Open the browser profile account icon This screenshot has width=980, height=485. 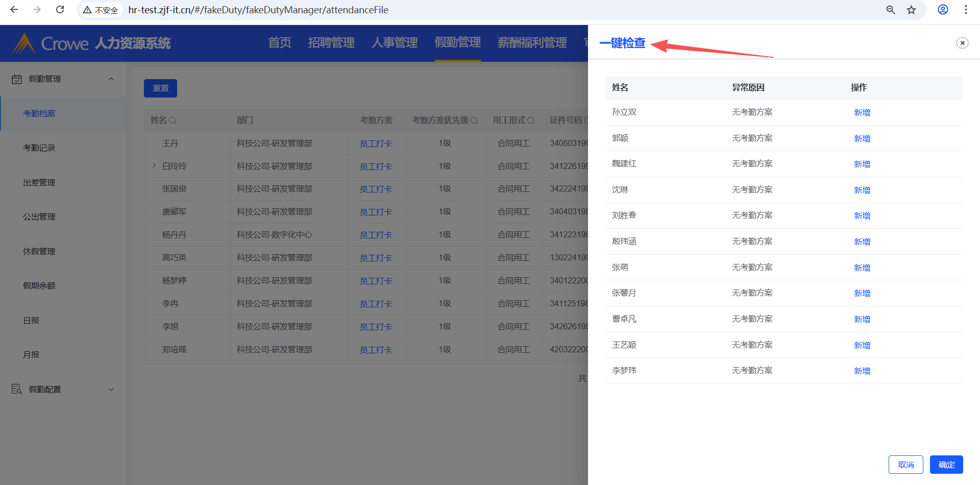(x=943, y=10)
